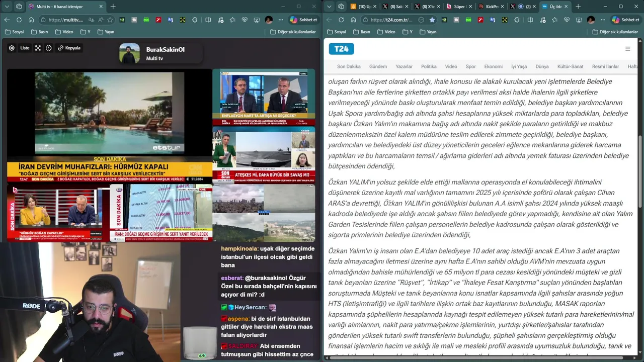Open browser essentials heart icon in Multi tv window

pos(245,20)
